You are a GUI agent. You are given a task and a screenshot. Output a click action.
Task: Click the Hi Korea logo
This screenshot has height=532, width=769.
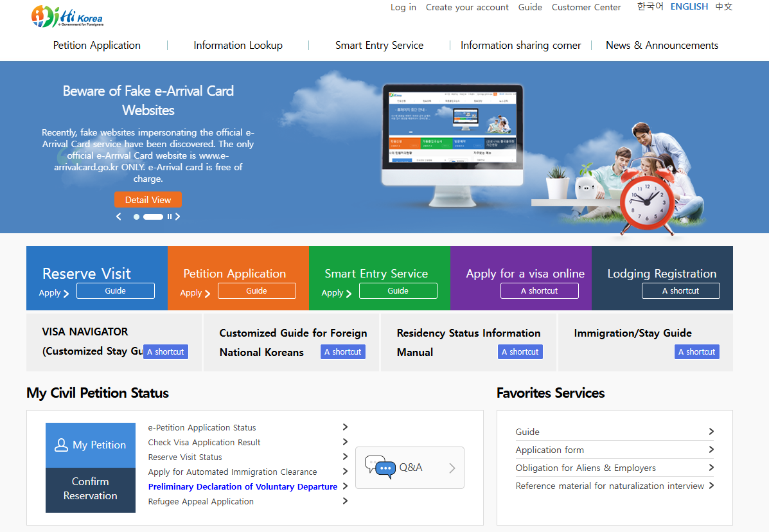pos(67,16)
